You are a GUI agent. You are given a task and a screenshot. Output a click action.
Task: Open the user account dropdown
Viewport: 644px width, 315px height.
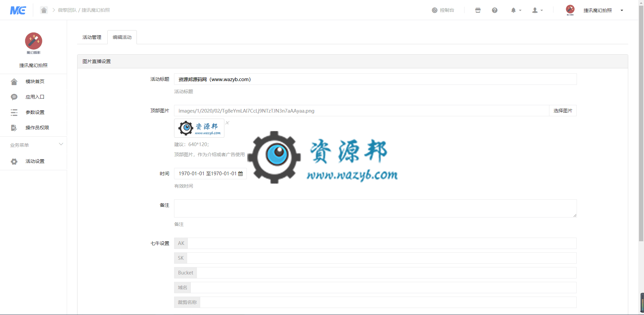pyautogui.click(x=537, y=10)
